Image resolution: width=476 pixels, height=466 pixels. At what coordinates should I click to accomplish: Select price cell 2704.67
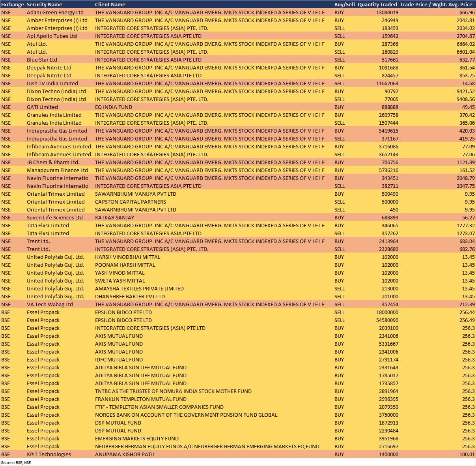pos(465,36)
